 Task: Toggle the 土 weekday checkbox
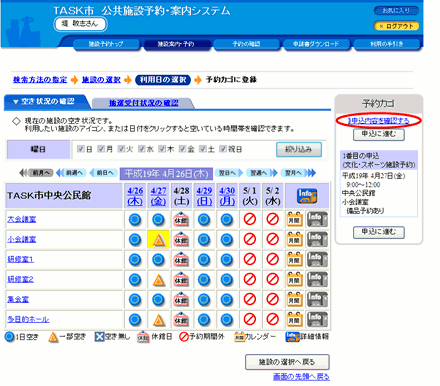click(202, 149)
